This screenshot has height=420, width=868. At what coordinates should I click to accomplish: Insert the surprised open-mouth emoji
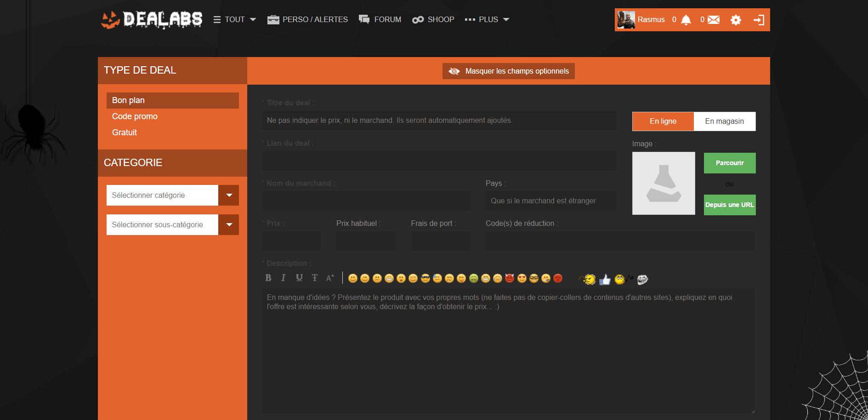[x=401, y=278]
